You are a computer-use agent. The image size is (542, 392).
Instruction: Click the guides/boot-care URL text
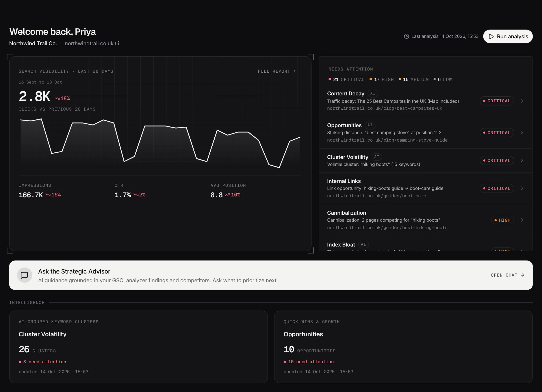tap(376, 196)
